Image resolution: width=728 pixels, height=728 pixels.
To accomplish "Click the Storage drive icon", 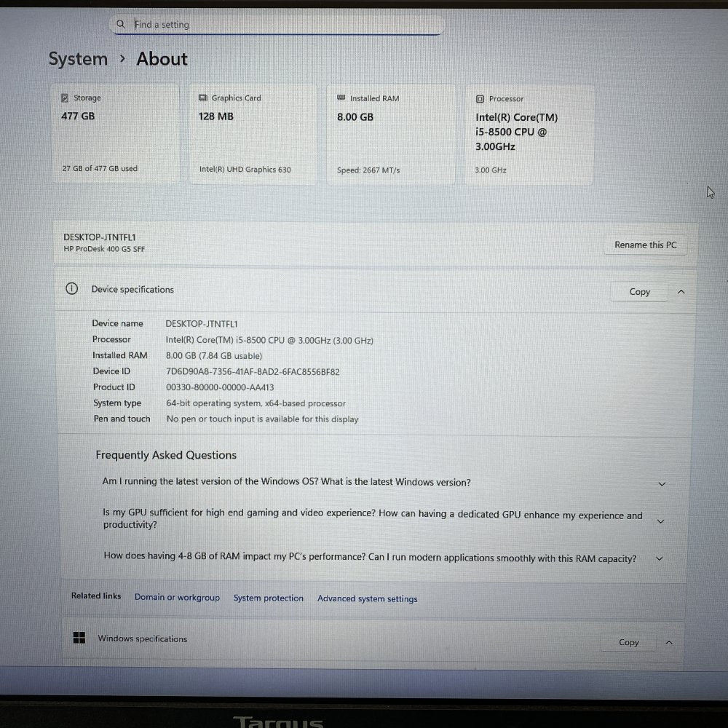I will [65, 98].
